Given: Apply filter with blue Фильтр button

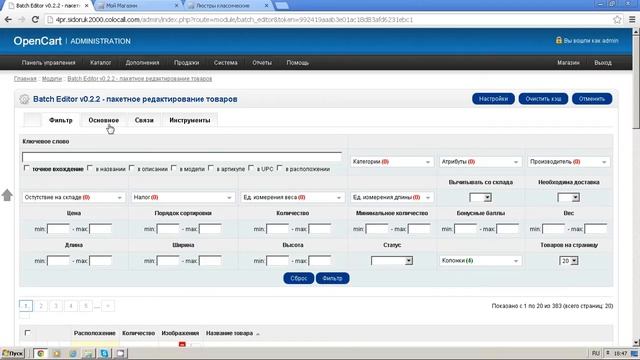Looking at the screenshot, I should [332, 278].
